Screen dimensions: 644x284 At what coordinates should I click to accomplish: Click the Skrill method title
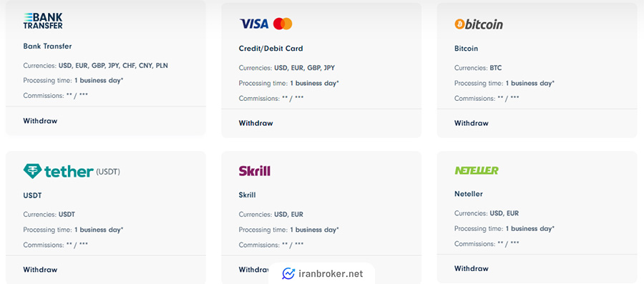248,195
